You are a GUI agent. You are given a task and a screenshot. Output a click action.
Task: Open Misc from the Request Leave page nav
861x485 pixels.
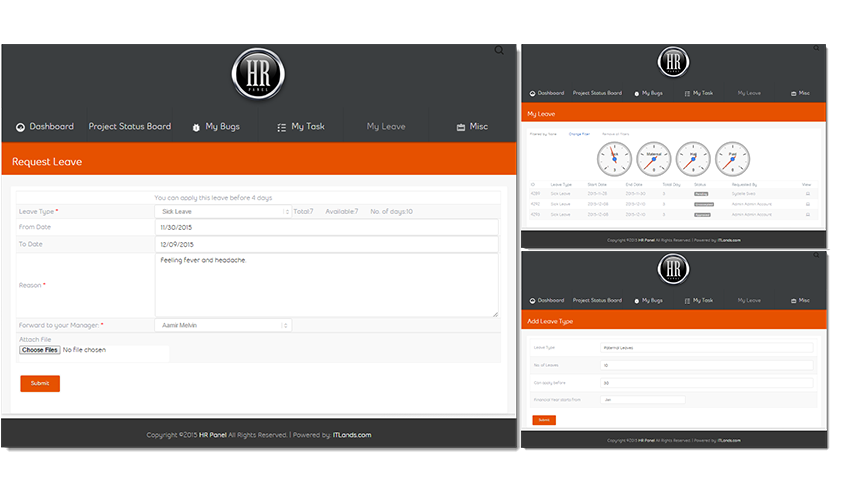pyautogui.click(x=472, y=126)
